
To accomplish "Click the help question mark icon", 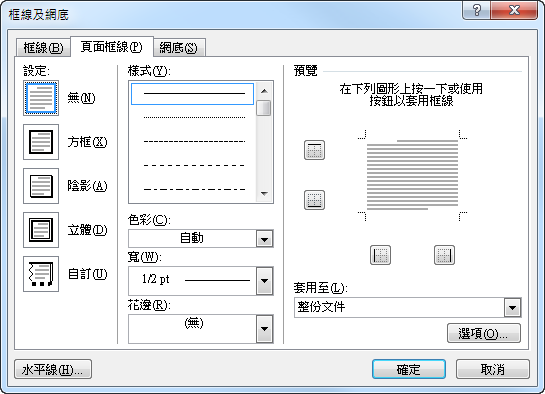I will [x=477, y=10].
